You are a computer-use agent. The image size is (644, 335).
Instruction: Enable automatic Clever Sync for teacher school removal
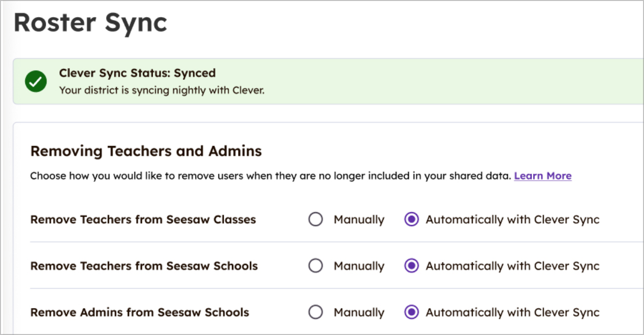(x=411, y=266)
